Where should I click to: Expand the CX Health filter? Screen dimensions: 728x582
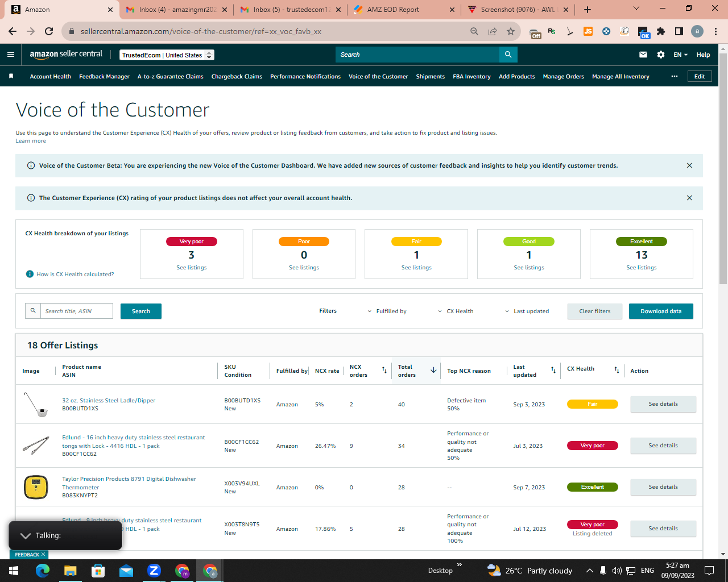[x=456, y=311]
